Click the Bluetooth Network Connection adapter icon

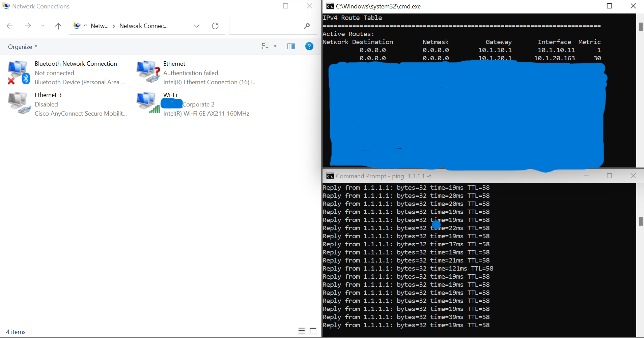click(19, 72)
